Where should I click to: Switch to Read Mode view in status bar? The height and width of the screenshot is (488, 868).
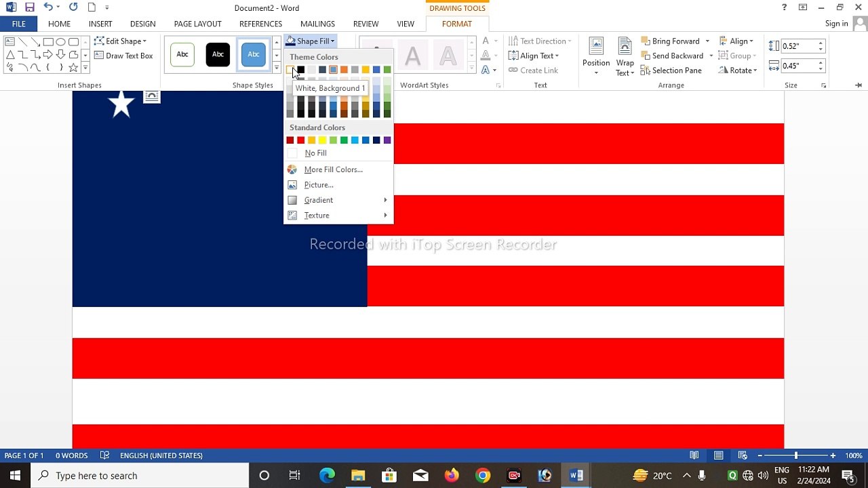pos(694,455)
